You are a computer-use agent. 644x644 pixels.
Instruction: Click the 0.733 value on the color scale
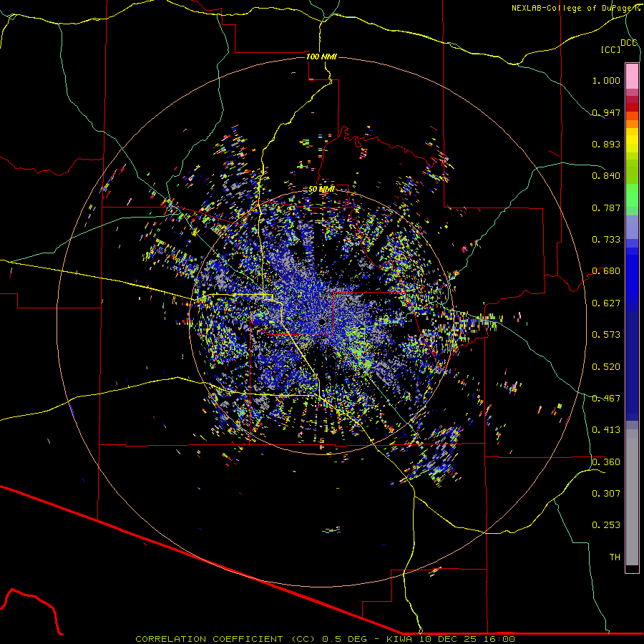(x=606, y=240)
